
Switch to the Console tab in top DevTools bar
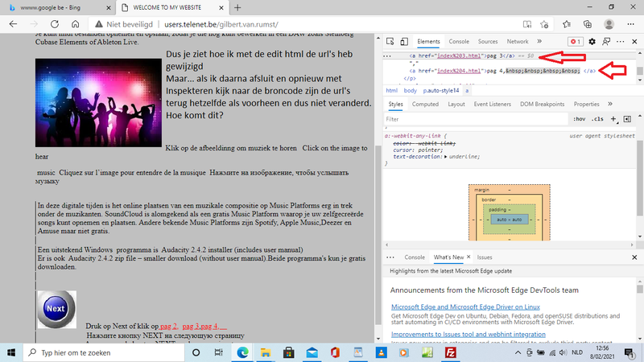pyautogui.click(x=459, y=42)
